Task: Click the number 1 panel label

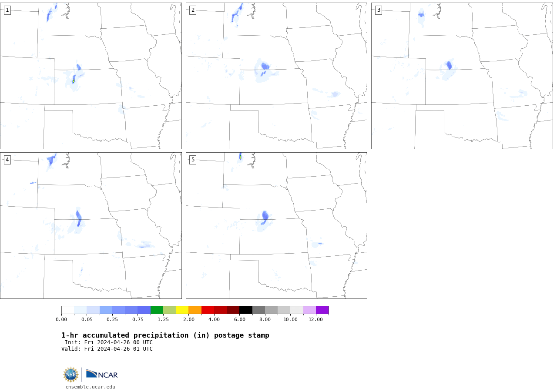Action: [7, 10]
